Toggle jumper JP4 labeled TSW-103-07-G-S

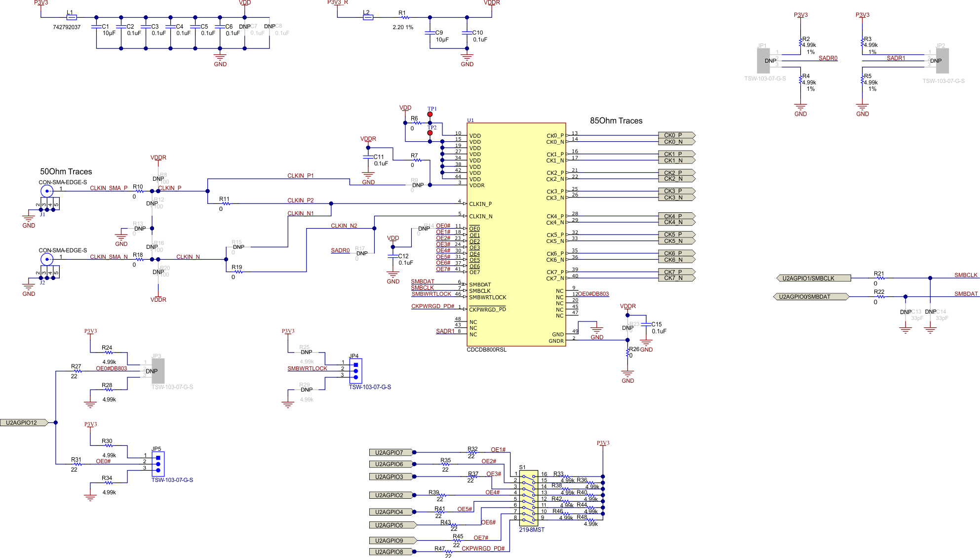355,371
